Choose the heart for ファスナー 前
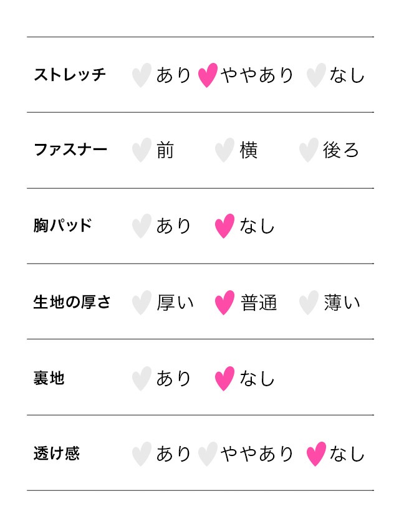 tap(142, 150)
